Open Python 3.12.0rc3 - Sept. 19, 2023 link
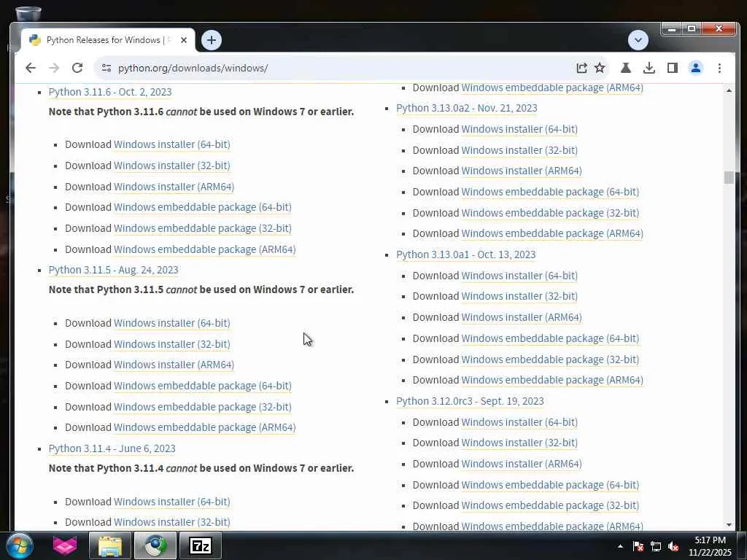 [471, 402]
